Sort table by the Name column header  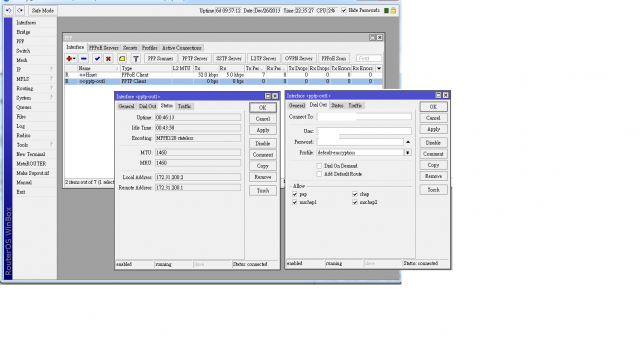(x=98, y=69)
